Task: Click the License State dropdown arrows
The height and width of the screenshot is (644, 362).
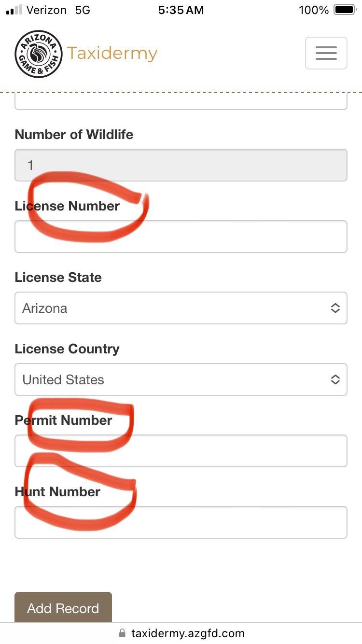Action: point(335,308)
